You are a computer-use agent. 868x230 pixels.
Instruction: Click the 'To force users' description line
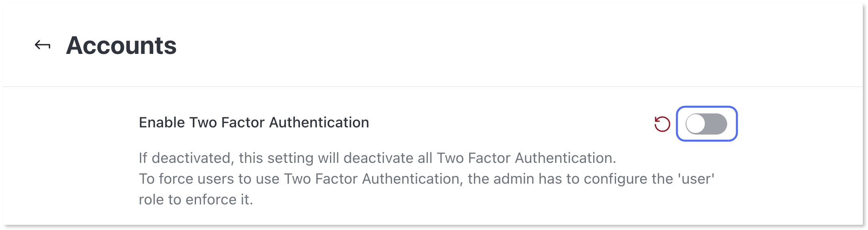pyautogui.click(x=426, y=179)
